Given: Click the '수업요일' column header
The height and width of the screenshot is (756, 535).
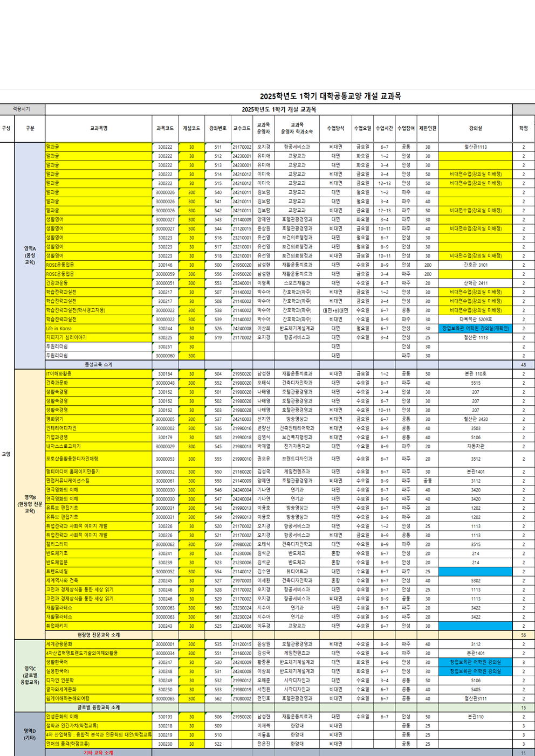Looking at the screenshot, I should point(362,128).
